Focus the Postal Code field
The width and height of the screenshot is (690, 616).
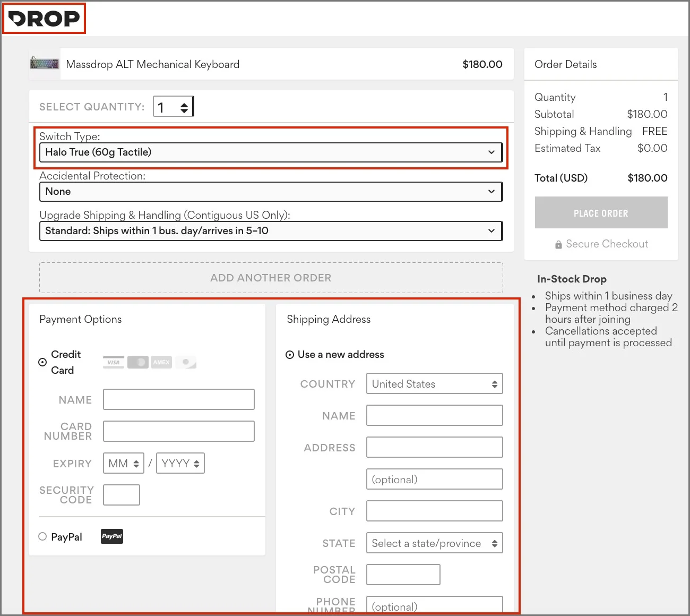pos(403,575)
